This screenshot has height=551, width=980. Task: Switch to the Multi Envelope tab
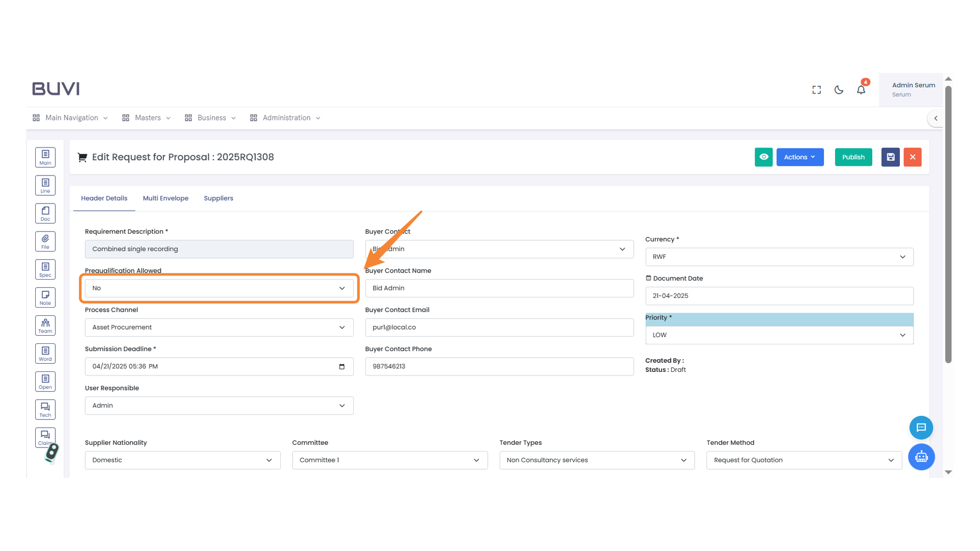165,198
